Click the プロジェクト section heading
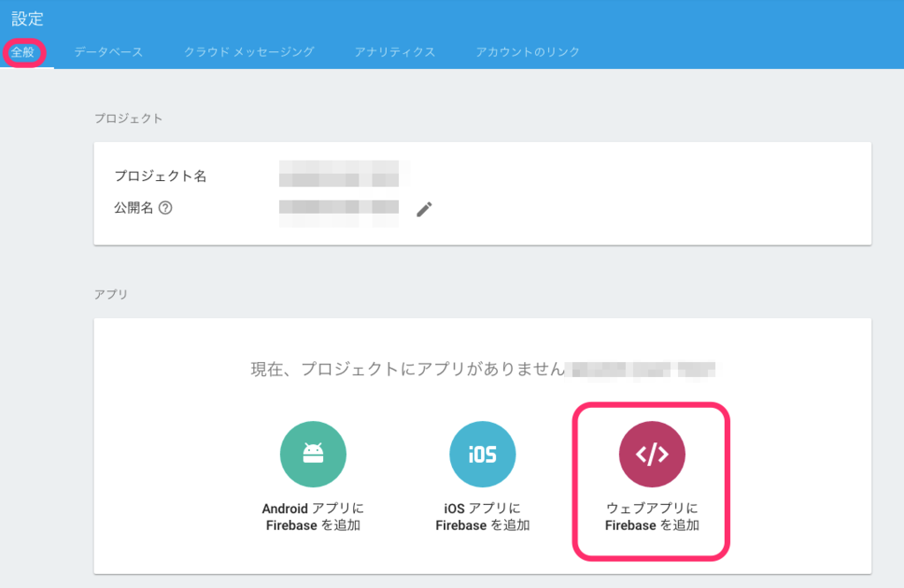The width and height of the screenshot is (904, 588). pyautogui.click(x=129, y=119)
